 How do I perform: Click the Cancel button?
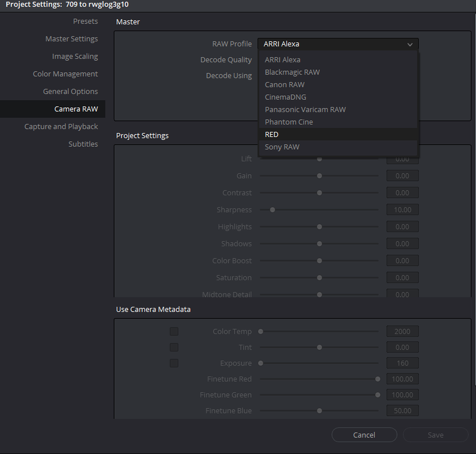click(x=364, y=435)
